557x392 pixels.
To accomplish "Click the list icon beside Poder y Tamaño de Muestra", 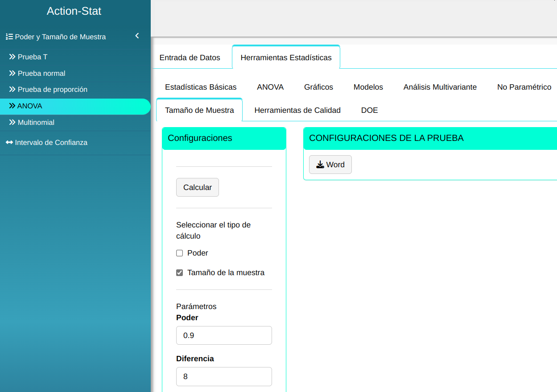I will tap(9, 37).
